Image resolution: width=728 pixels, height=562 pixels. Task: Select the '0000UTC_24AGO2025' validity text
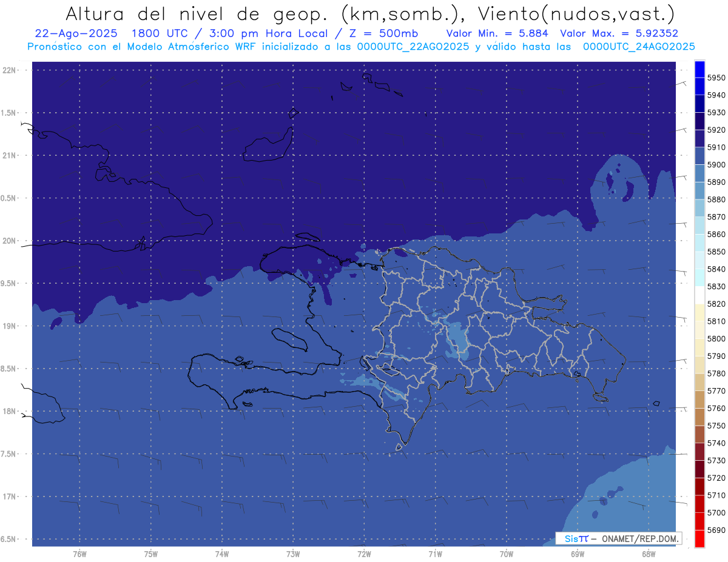pos(639,47)
